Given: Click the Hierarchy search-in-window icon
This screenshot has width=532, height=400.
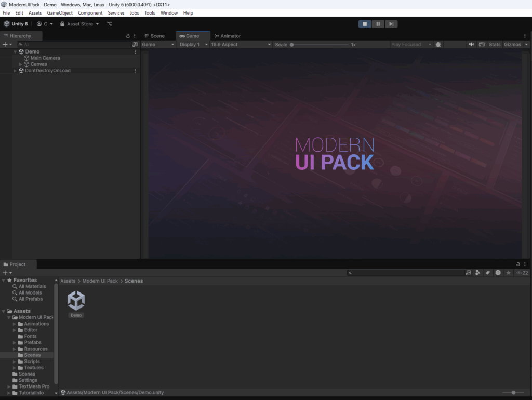Looking at the screenshot, I should point(135,45).
